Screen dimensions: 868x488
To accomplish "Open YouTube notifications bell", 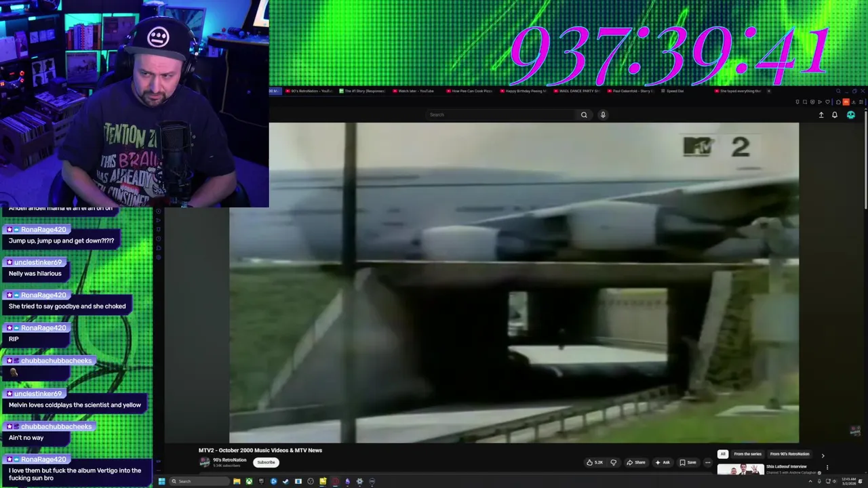I will click(835, 115).
